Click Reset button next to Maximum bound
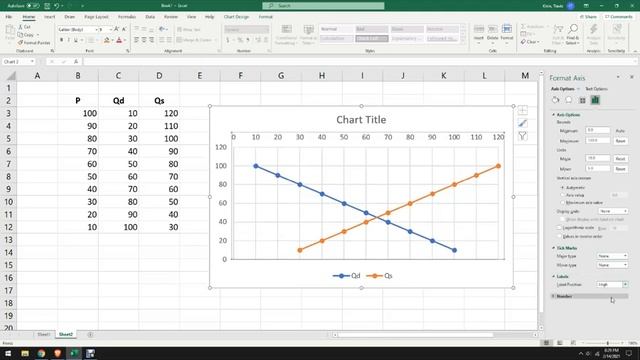The width and height of the screenshot is (640, 360). point(620,141)
